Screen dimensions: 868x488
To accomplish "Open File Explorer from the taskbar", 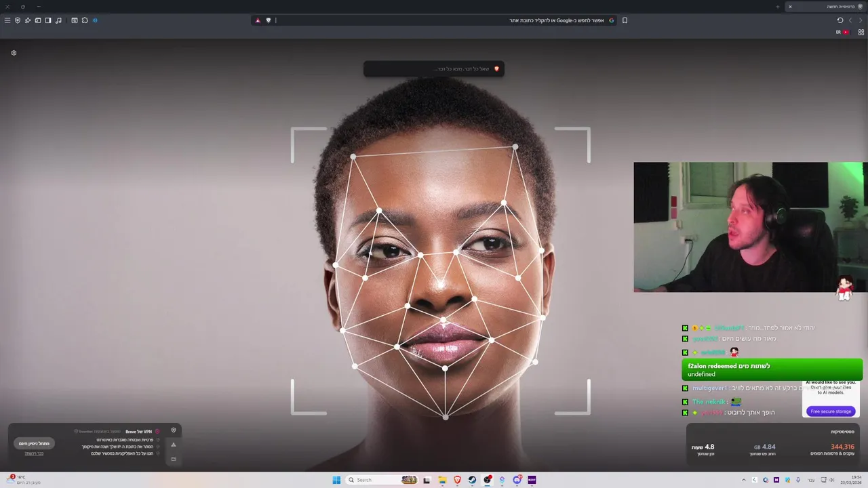I will [x=442, y=480].
